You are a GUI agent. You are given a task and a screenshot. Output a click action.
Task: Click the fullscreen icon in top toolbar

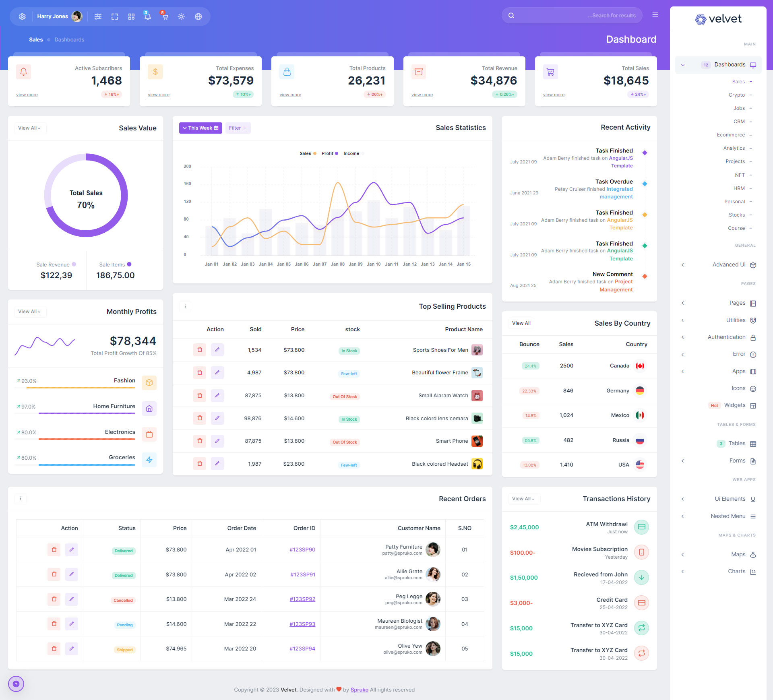click(x=115, y=17)
